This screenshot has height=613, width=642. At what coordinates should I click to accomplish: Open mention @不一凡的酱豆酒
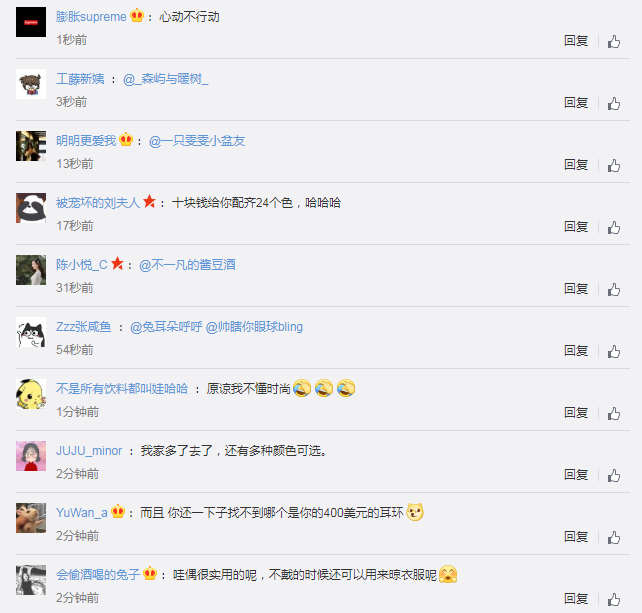point(187,265)
